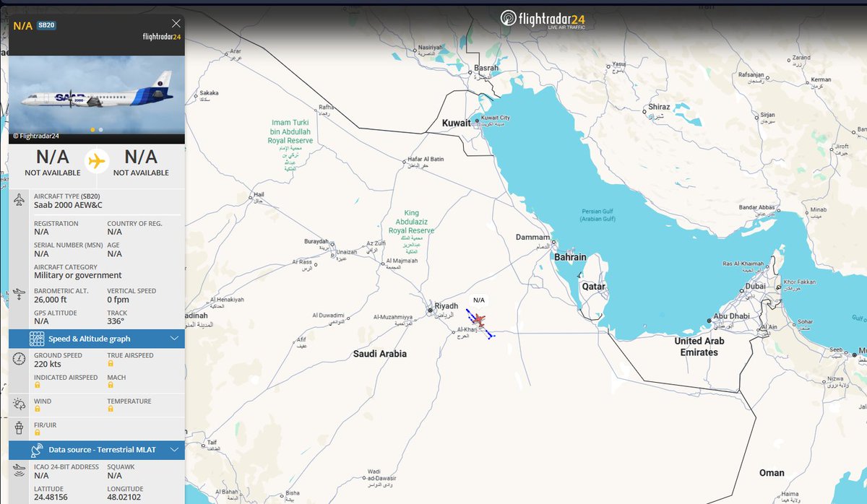
Task: Click the altitude airplane icon
Action: pos(20,295)
